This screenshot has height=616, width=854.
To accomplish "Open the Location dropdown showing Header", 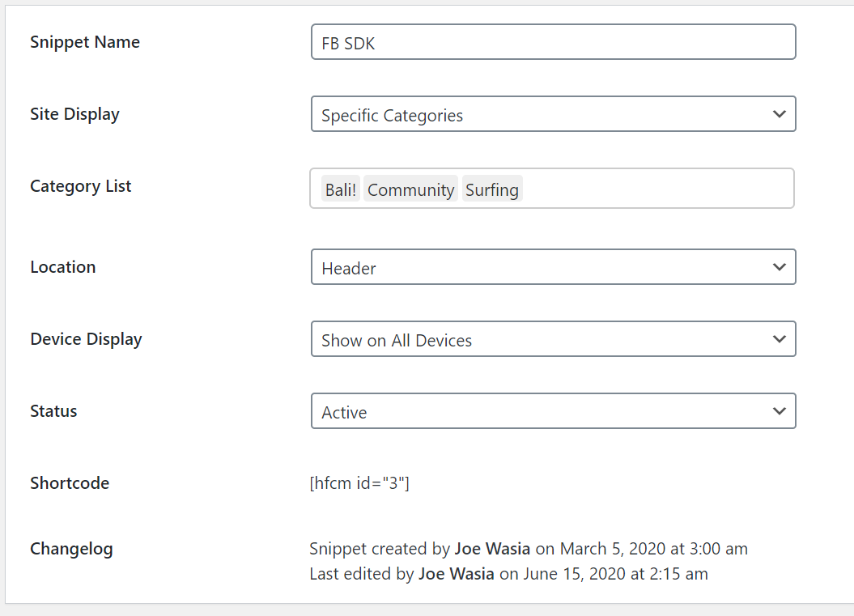I will pos(554,267).
